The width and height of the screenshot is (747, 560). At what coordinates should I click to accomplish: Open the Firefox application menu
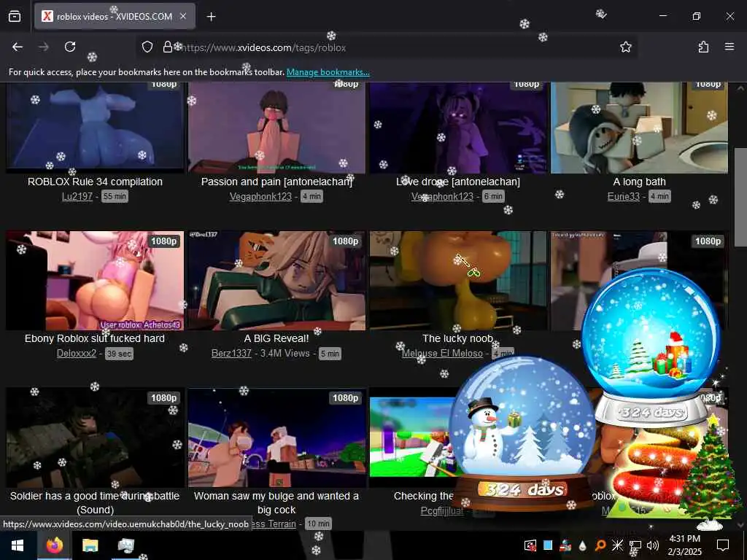pyautogui.click(x=729, y=47)
